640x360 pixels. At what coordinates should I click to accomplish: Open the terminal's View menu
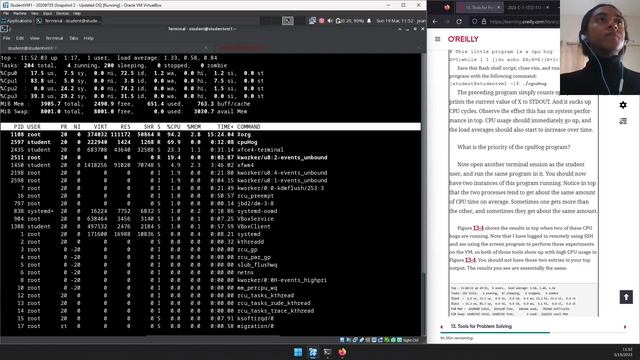click(34, 38)
